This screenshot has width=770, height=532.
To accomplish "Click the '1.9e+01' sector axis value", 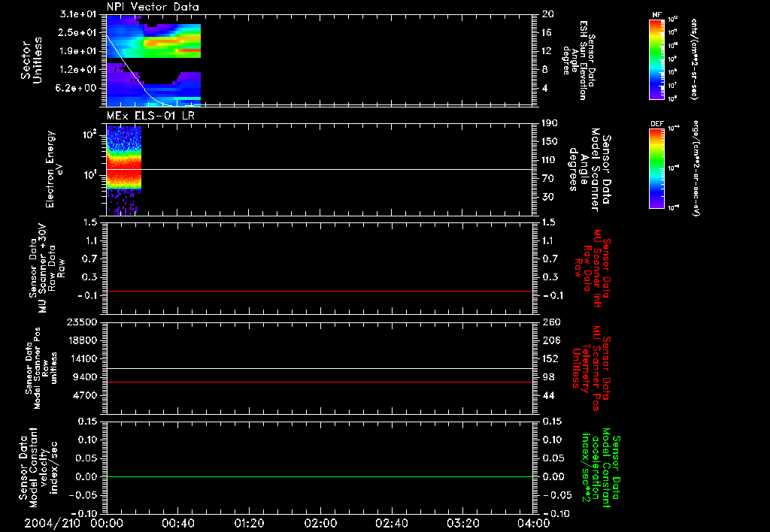I will click(77, 51).
